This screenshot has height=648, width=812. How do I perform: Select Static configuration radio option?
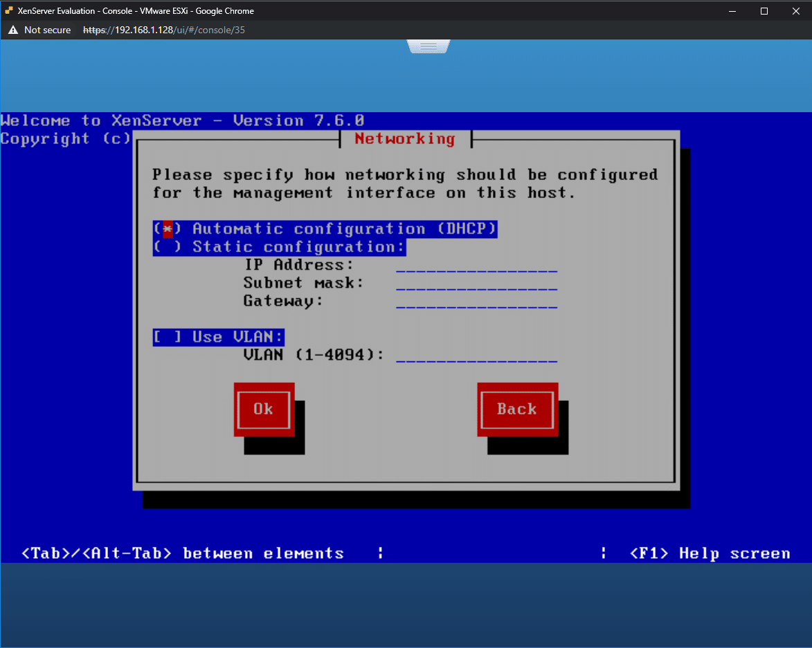tap(279, 247)
